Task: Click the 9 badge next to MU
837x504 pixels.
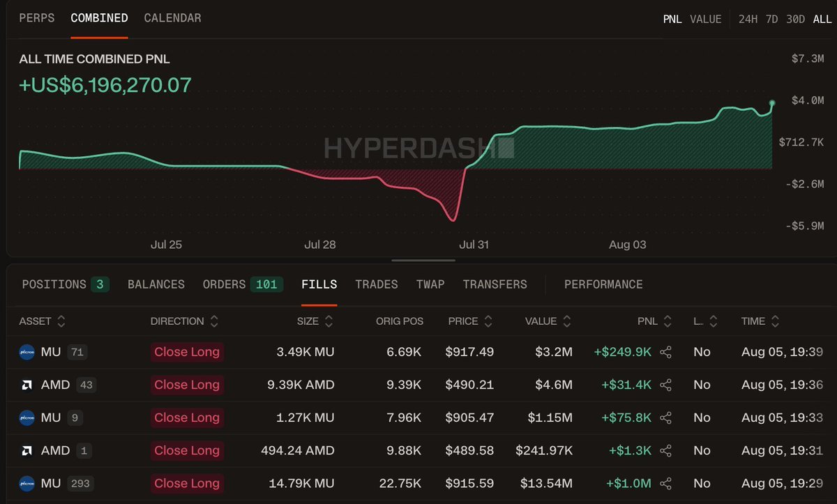Action: tap(74, 418)
